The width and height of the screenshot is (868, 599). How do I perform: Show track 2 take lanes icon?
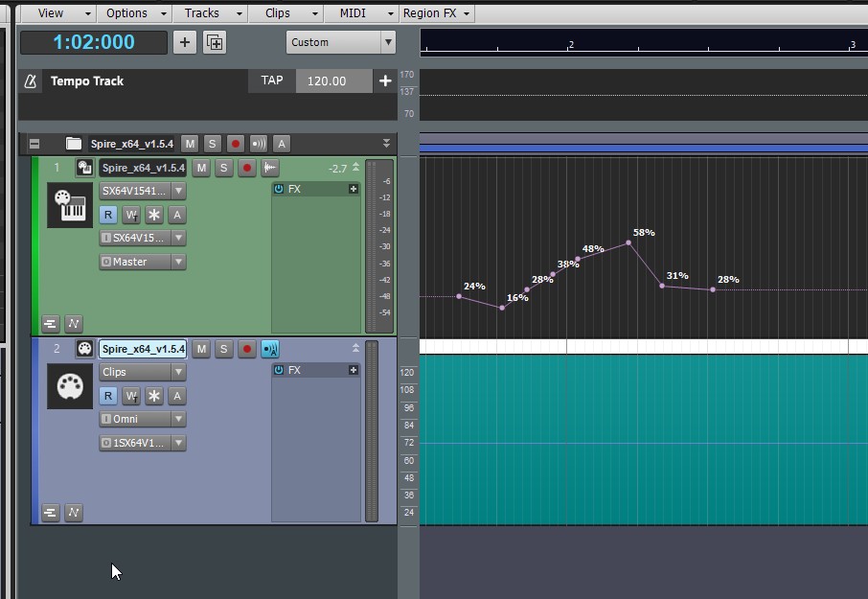coord(51,513)
